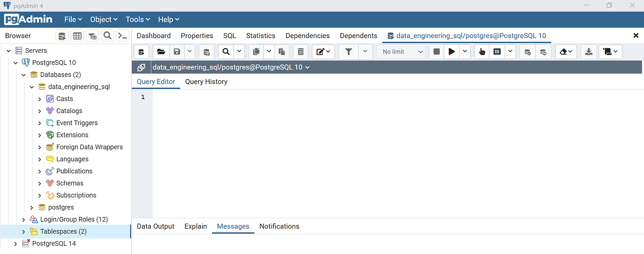Switch to the Query History tab
The image size is (644, 254).
coord(206,82)
